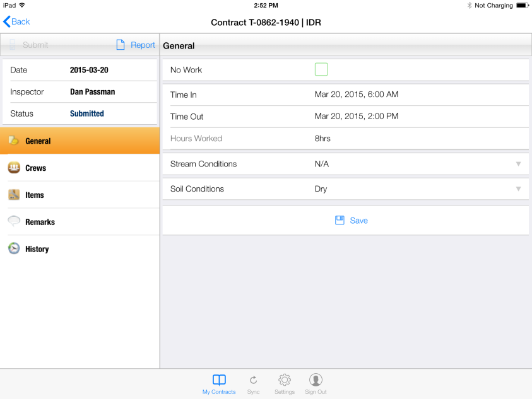Select the Date row 2015-03-20
Image resolution: width=532 pixels, height=399 pixels.
[x=80, y=70]
